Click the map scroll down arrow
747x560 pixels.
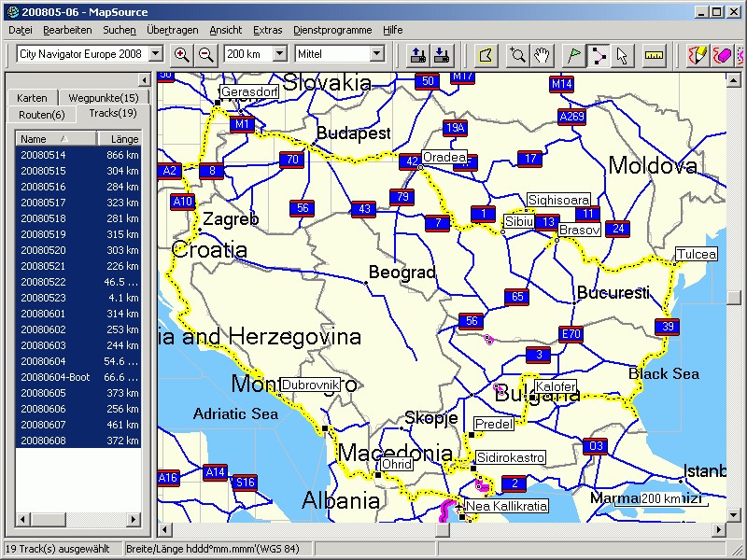click(x=734, y=515)
